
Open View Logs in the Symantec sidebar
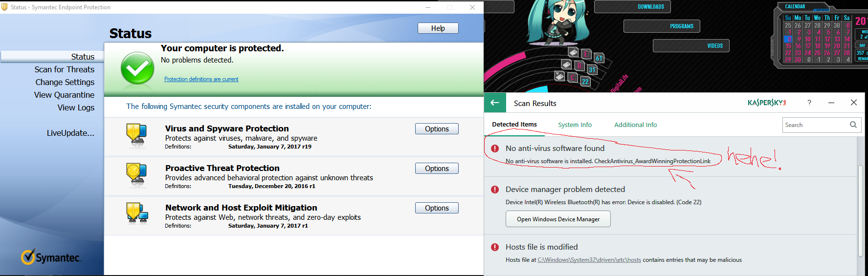(76, 107)
